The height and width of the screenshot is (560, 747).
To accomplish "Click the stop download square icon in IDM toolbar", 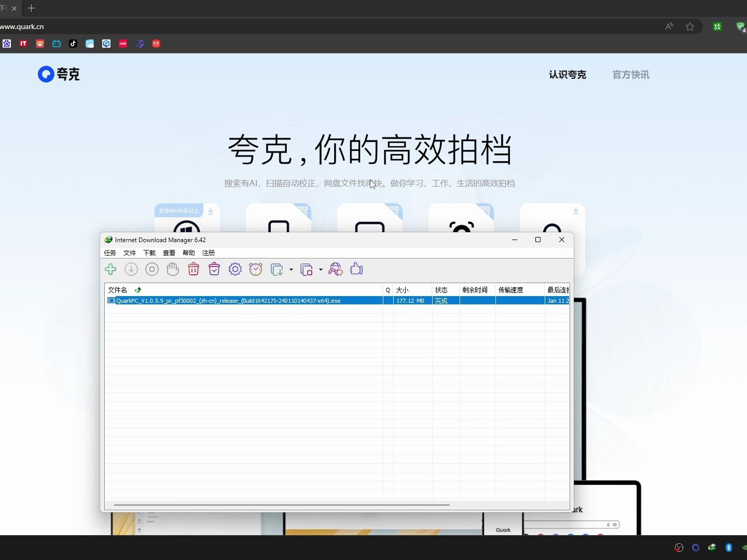I will coord(152,269).
